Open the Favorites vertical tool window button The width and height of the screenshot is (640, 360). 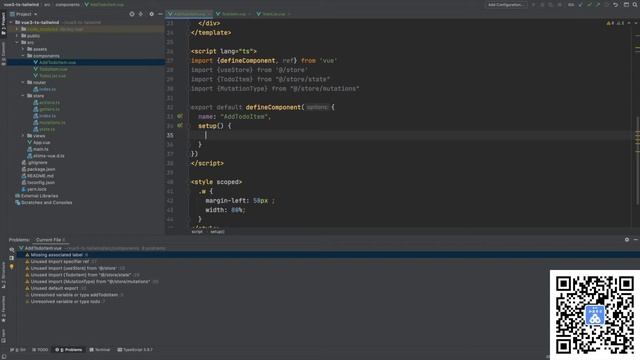point(3,309)
